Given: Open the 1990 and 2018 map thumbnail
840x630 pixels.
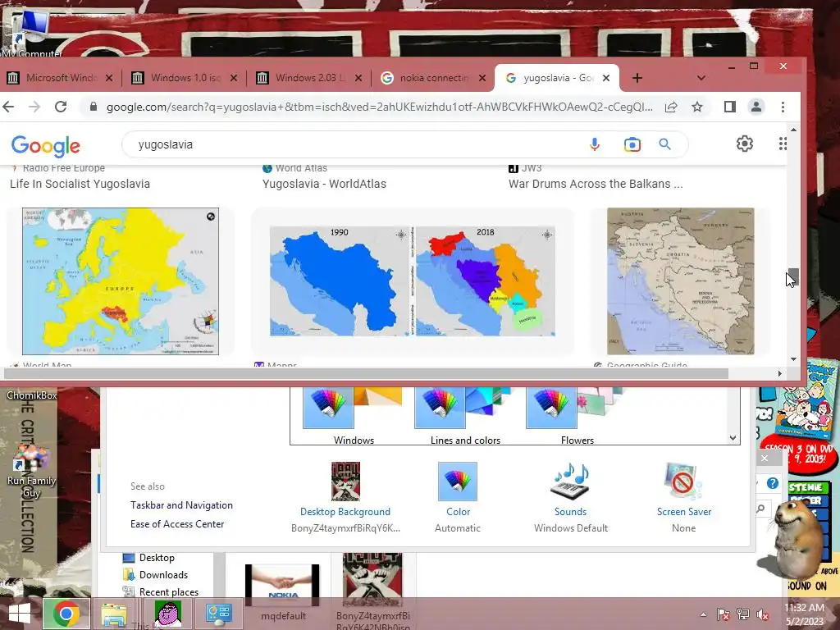Looking at the screenshot, I should (413, 281).
